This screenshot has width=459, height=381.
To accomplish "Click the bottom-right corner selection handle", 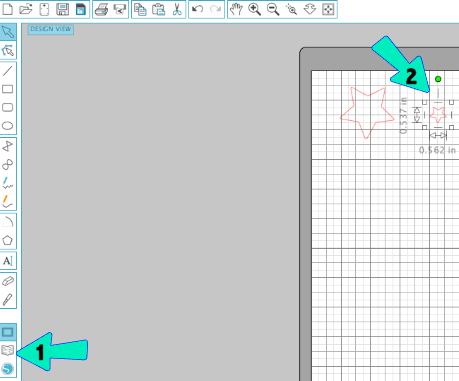I will pos(451,127).
